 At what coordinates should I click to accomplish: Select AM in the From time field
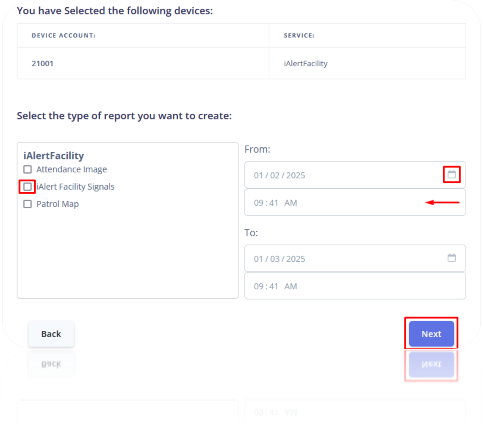coord(291,203)
